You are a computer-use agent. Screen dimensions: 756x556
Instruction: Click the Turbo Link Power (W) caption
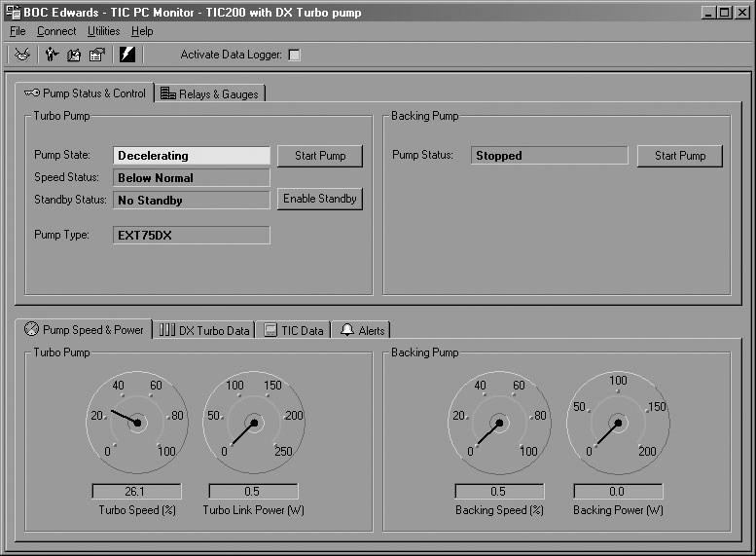(254, 510)
